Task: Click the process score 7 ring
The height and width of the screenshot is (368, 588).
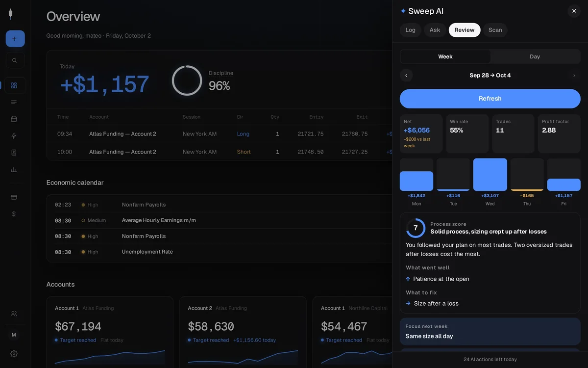Action: click(x=416, y=228)
